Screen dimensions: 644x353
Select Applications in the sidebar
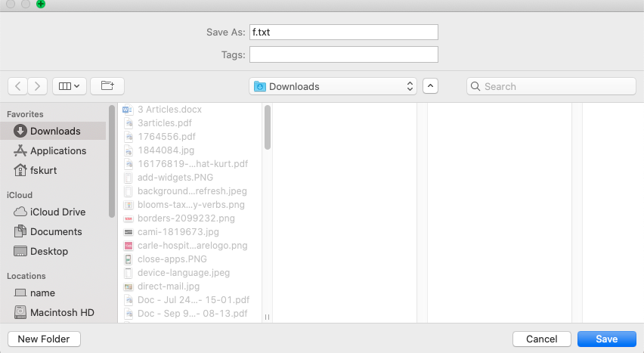tap(54, 151)
